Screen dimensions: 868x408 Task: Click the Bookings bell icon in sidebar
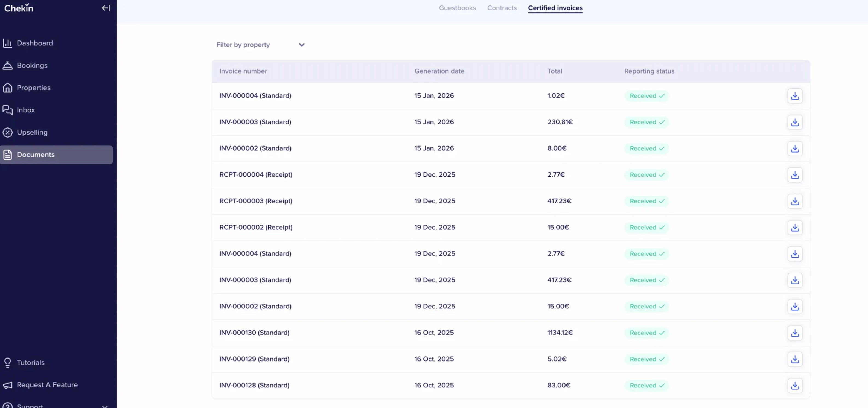(x=7, y=65)
